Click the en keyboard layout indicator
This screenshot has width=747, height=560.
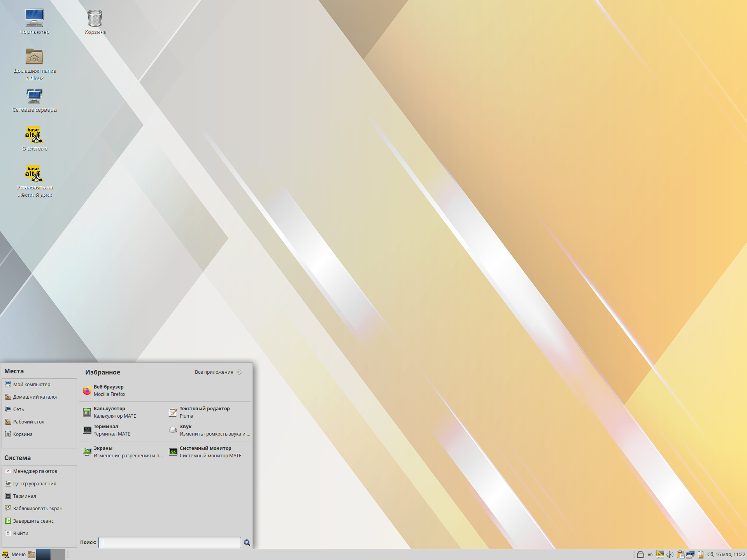click(650, 555)
